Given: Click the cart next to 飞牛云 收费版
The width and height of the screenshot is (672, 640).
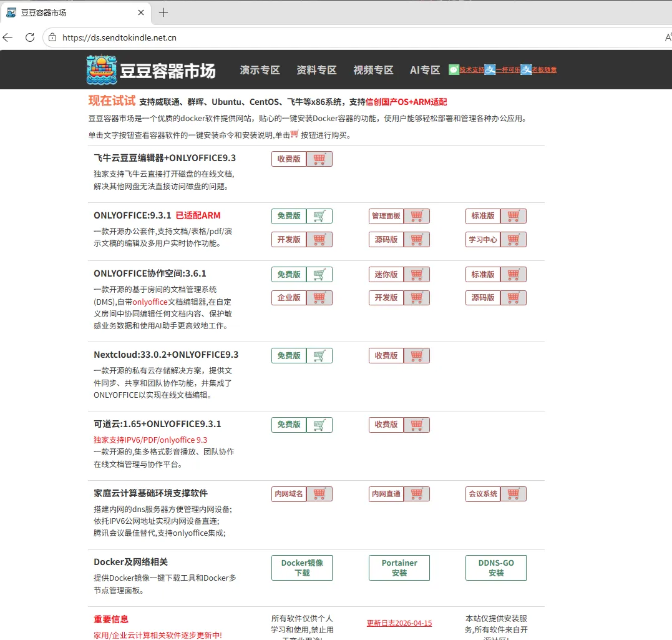Looking at the screenshot, I should [x=319, y=159].
